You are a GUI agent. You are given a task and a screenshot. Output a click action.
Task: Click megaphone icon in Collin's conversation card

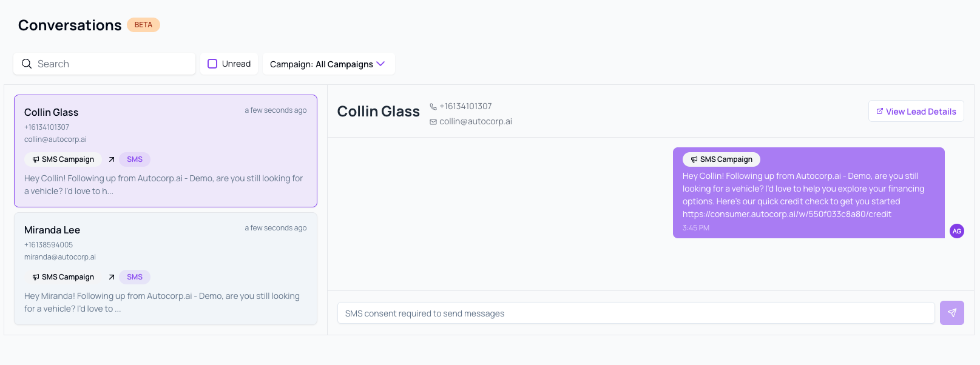(36, 159)
